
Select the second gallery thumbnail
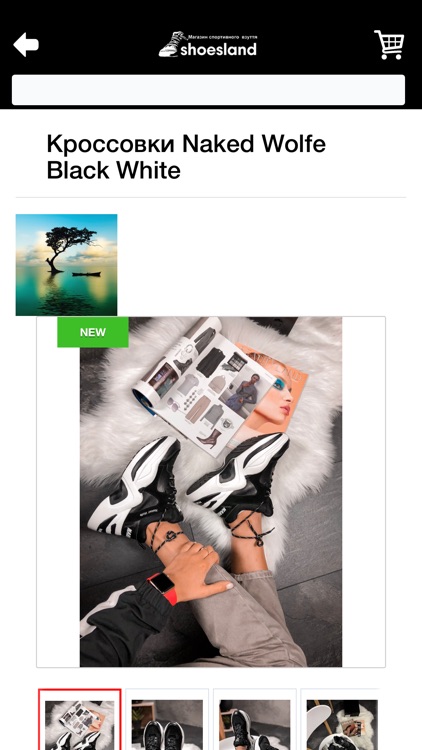[167, 719]
